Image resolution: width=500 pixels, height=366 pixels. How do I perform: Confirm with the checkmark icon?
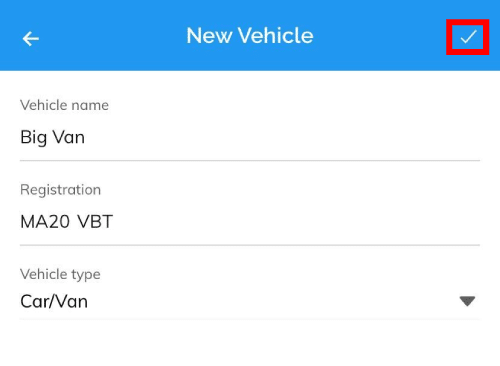[468, 37]
